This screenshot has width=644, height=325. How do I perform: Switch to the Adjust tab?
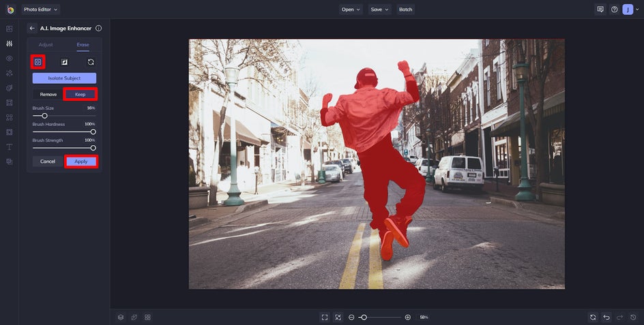(x=46, y=44)
